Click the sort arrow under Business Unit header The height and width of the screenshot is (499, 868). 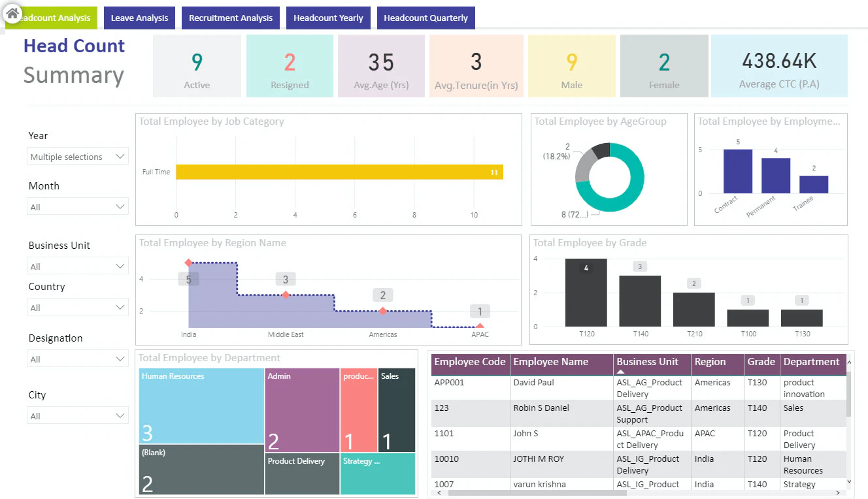[620, 371]
